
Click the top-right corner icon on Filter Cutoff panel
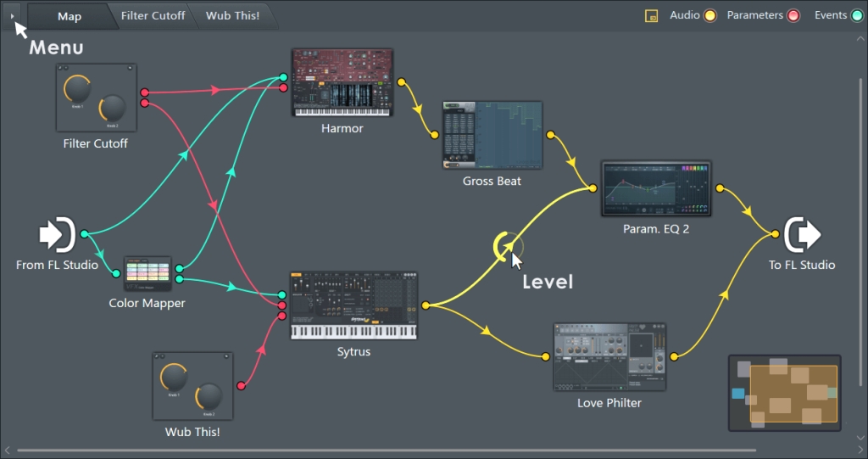(130, 68)
